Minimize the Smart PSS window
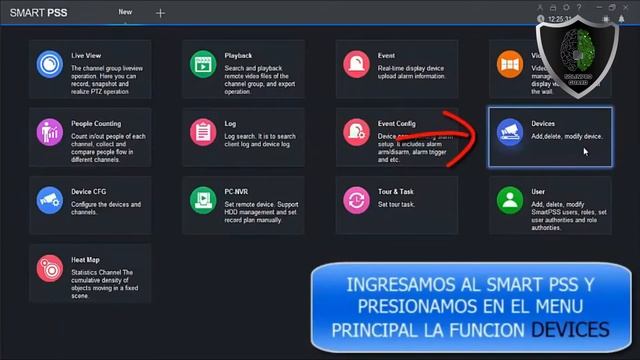 click(x=599, y=7)
